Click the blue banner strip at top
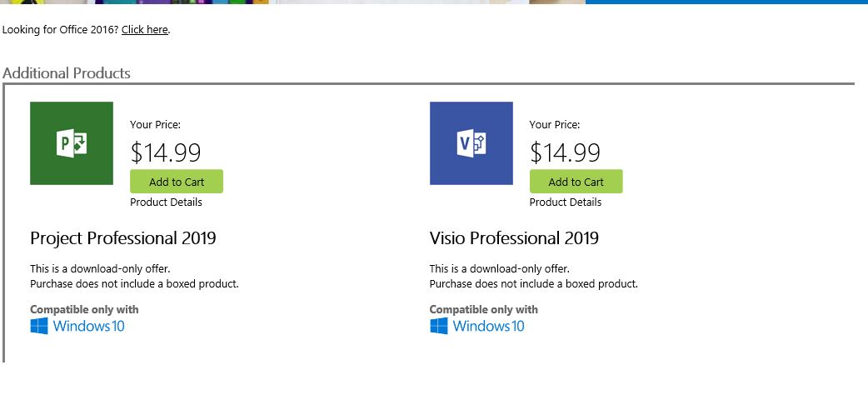This screenshot has height=395, width=868. click(x=725, y=2)
